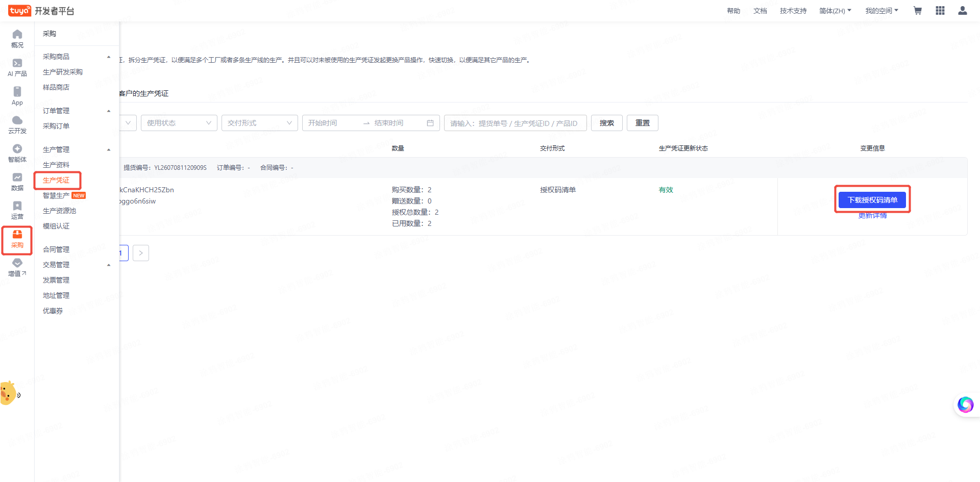The height and width of the screenshot is (482, 980).
Task: Open the 文档 docs link
Action: pos(760,11)
